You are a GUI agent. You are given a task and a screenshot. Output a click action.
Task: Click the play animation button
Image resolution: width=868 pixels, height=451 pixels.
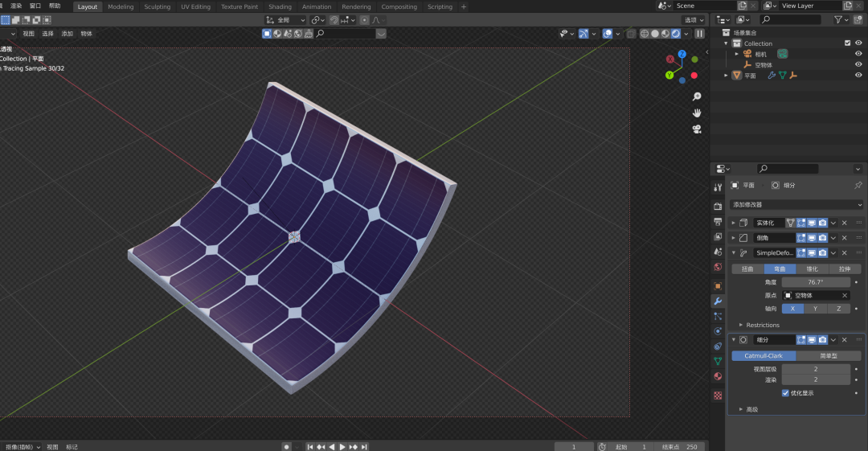click(x=342, y=446)
